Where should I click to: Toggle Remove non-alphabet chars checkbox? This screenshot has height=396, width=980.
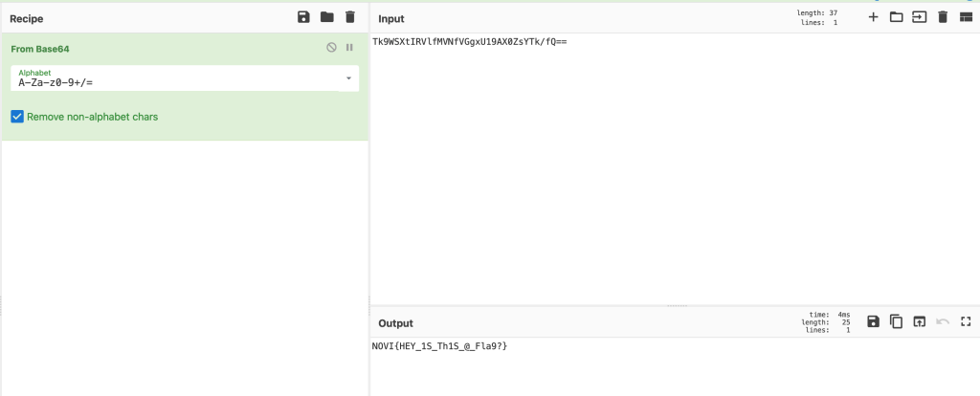(17, 117)
